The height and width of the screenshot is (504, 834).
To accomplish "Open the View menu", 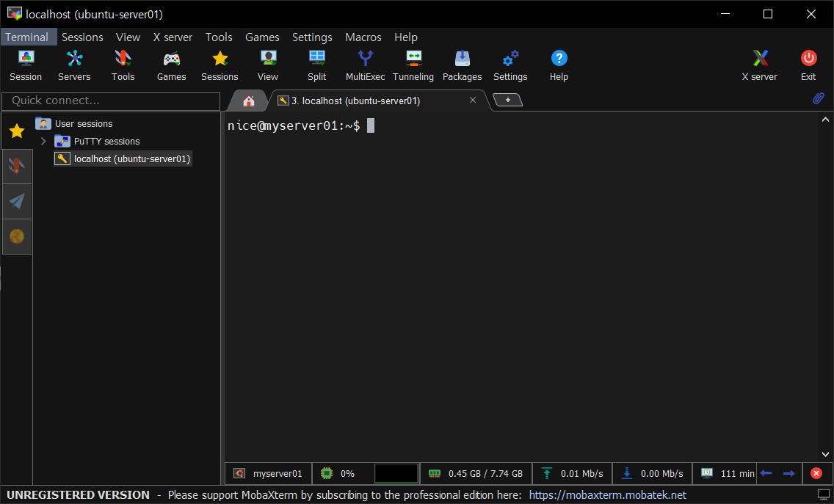I will [128, 37].
